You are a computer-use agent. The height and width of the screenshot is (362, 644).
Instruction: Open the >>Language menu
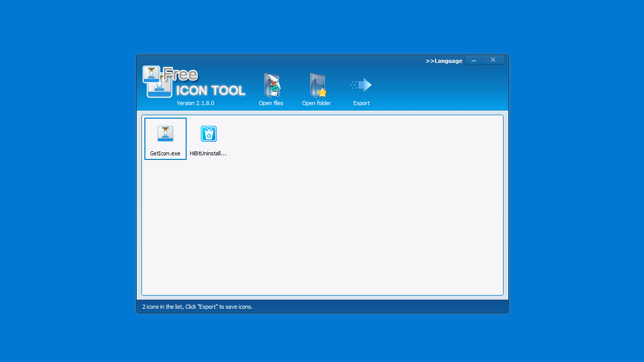444,61
